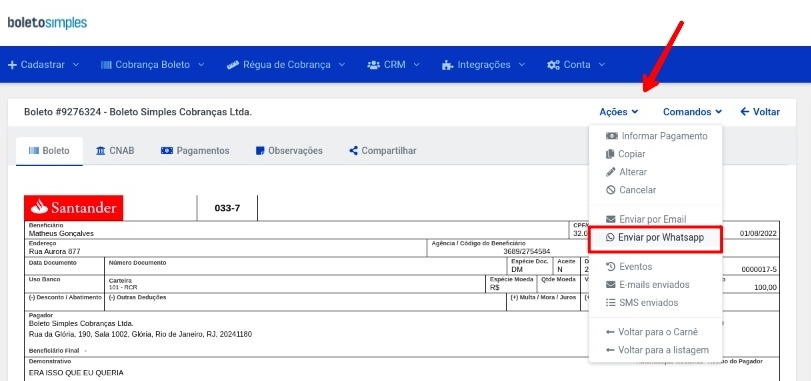Click the CRM menu label
The width and height of the screenshot is (811, 381).
click(x=395, y=65)
